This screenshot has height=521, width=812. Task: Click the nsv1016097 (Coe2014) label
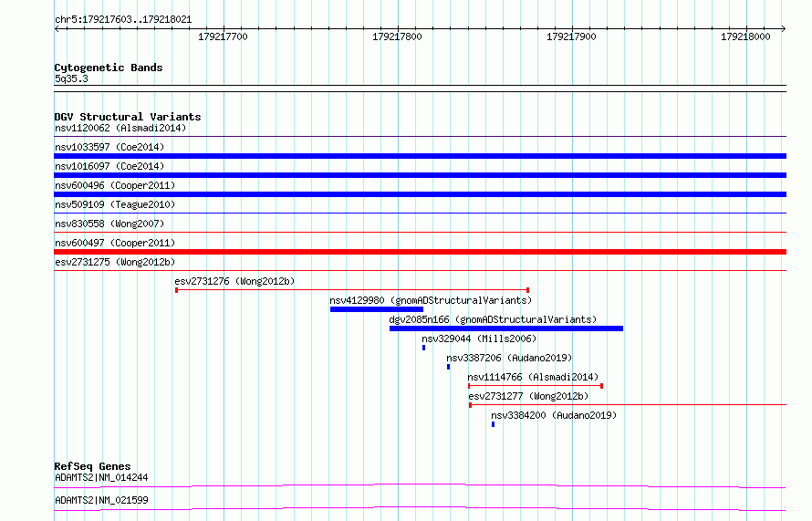point(109,166)
